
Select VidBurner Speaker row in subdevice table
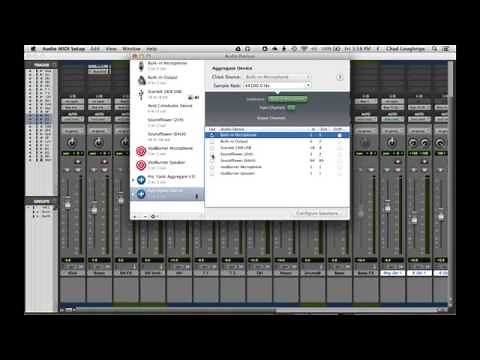(x=277, y=173)
